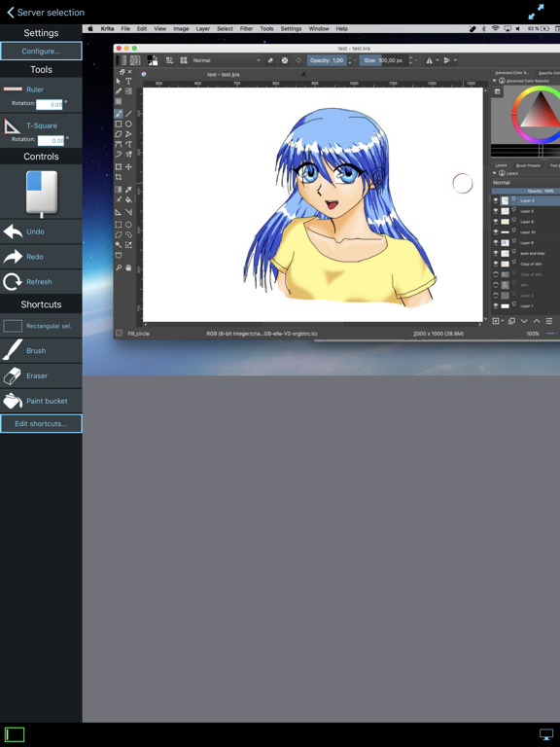Activate the Eraser shortcut

(41, 375)
